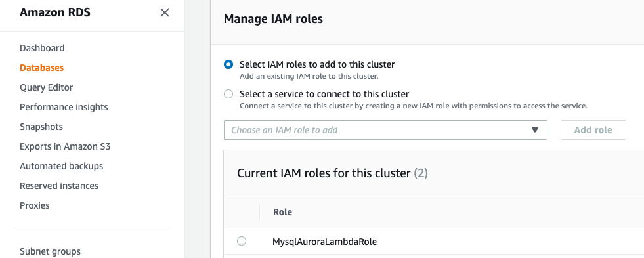Click the IAM role dropdown arrow
644x258 pixels.
pos(535,130)
